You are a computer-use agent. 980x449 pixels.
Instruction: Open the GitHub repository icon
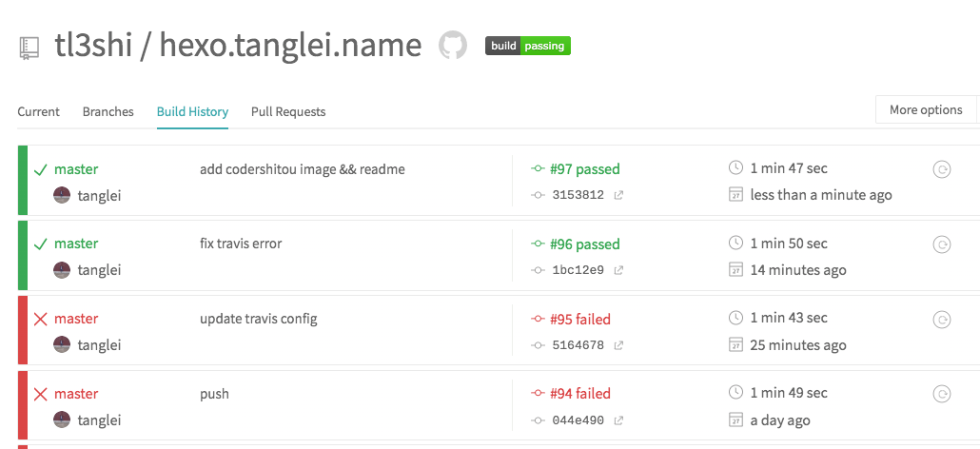tap(453, 46)
